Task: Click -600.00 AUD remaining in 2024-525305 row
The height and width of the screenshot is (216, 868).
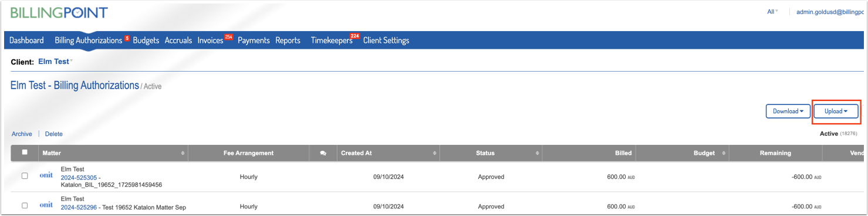Action: point(806,177)
